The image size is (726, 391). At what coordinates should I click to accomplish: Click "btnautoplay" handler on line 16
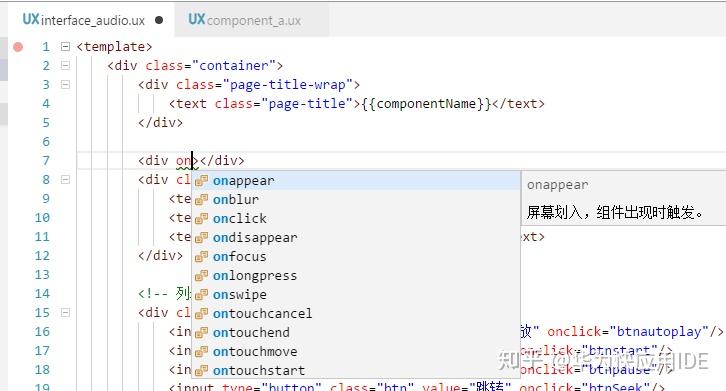[659, 332]
